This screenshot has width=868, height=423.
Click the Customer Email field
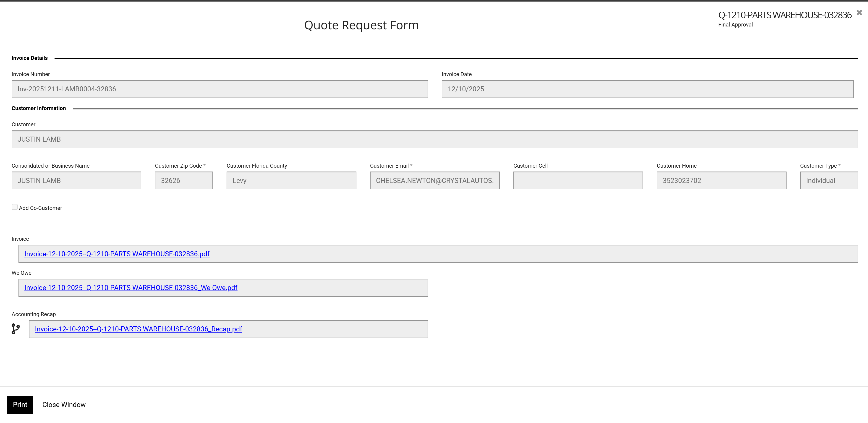click(434, 180)
